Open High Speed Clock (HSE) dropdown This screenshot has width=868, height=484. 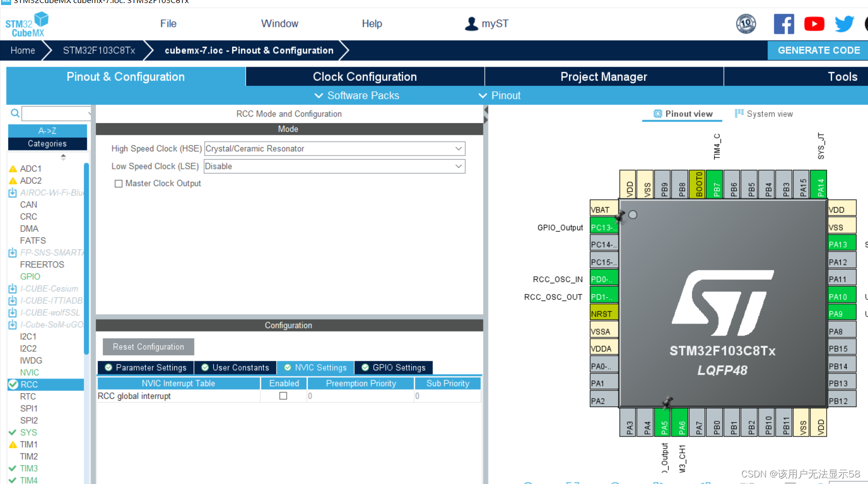[x=335, y=148]
